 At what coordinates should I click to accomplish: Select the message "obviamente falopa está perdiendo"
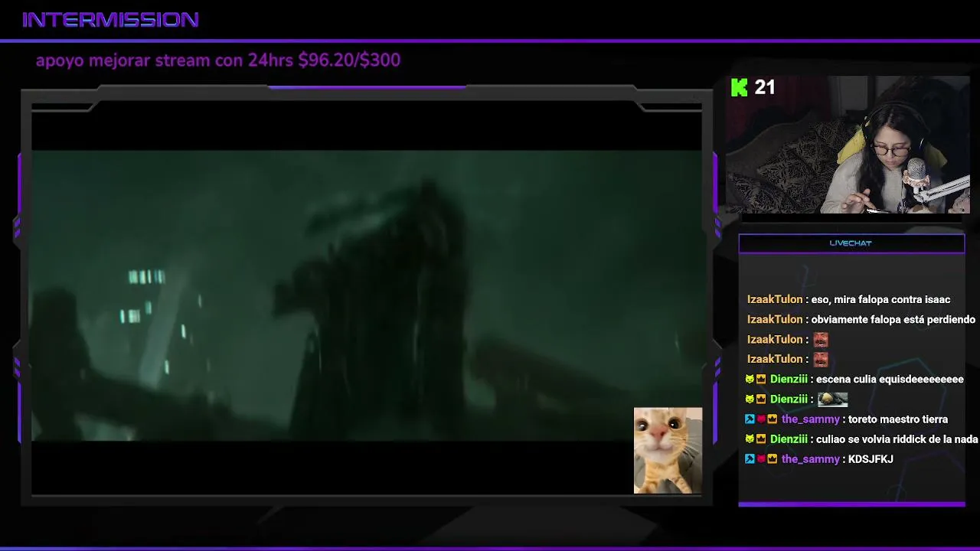click(x=893, y=320)
